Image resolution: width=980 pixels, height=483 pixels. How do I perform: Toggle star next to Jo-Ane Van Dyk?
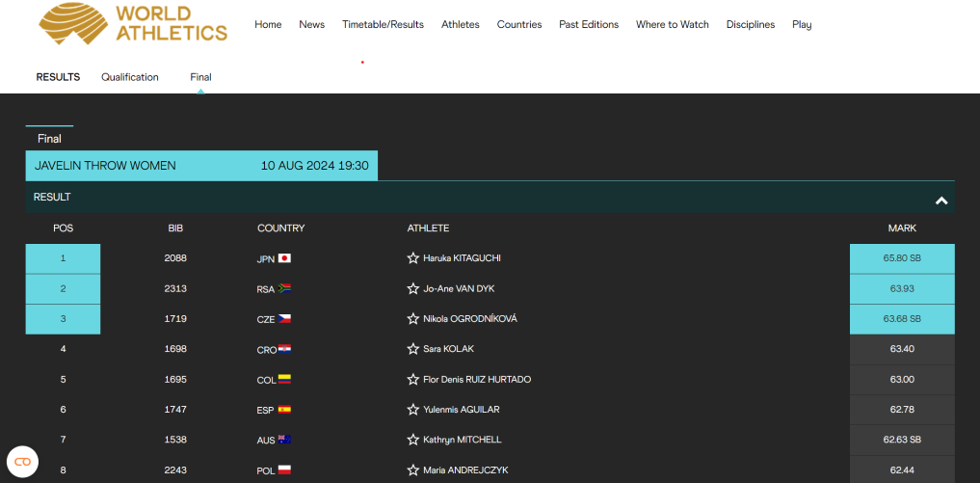click(413, 288)
